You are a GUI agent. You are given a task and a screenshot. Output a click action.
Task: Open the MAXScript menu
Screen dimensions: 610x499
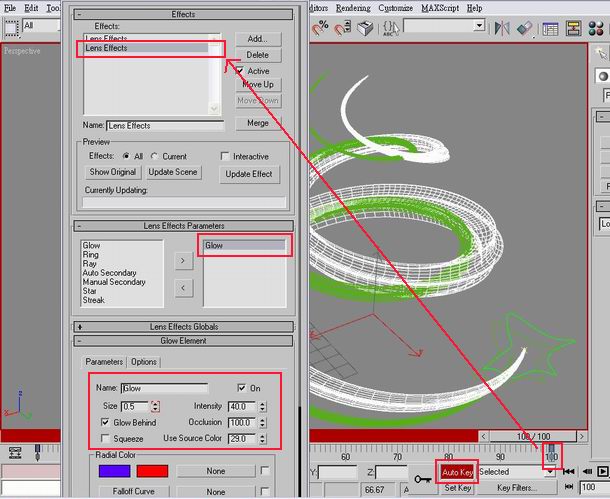pos(440,8)
